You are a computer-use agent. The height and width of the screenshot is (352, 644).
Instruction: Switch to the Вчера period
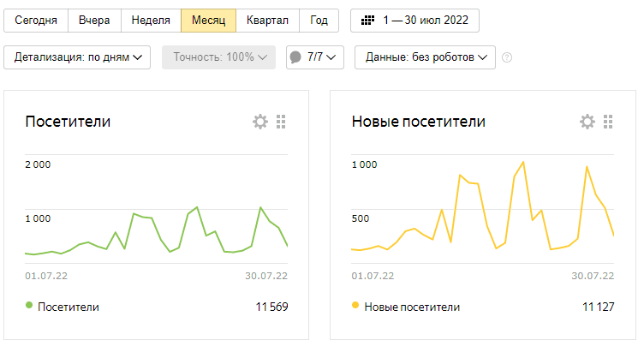(x=94, y=20)
